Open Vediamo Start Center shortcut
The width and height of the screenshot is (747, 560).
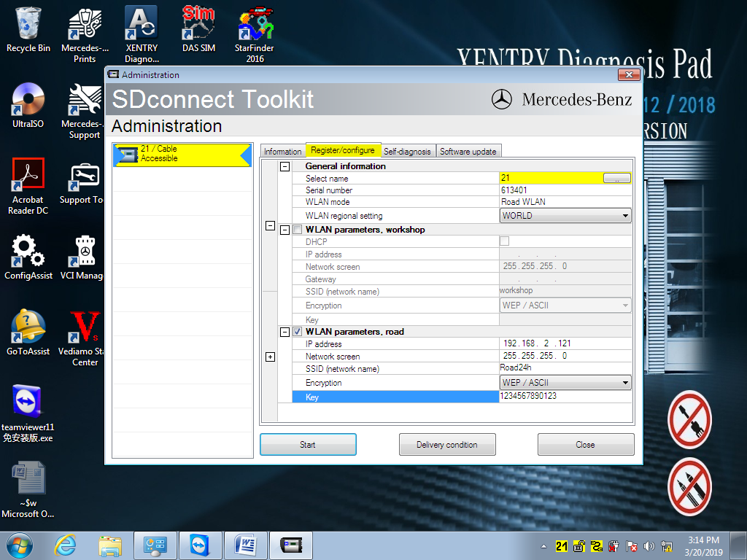pyautogui.click(x=82, y=338)
